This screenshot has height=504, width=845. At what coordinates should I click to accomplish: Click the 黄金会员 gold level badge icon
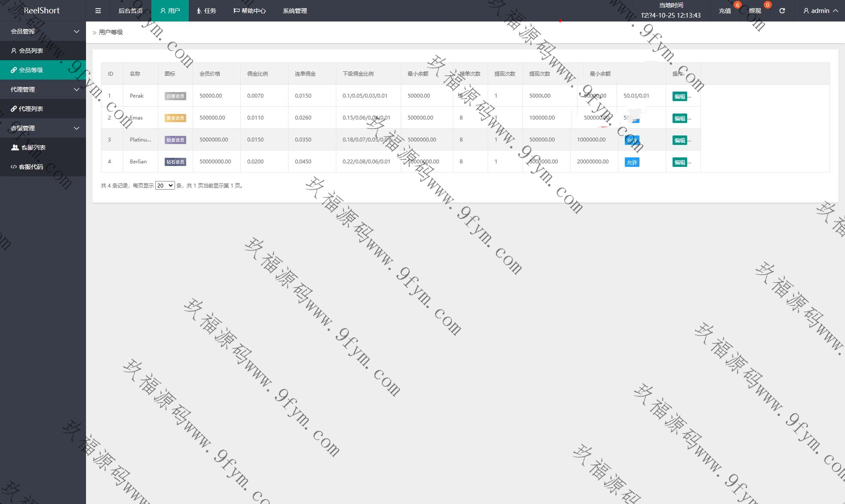click(x=175, y=118)
